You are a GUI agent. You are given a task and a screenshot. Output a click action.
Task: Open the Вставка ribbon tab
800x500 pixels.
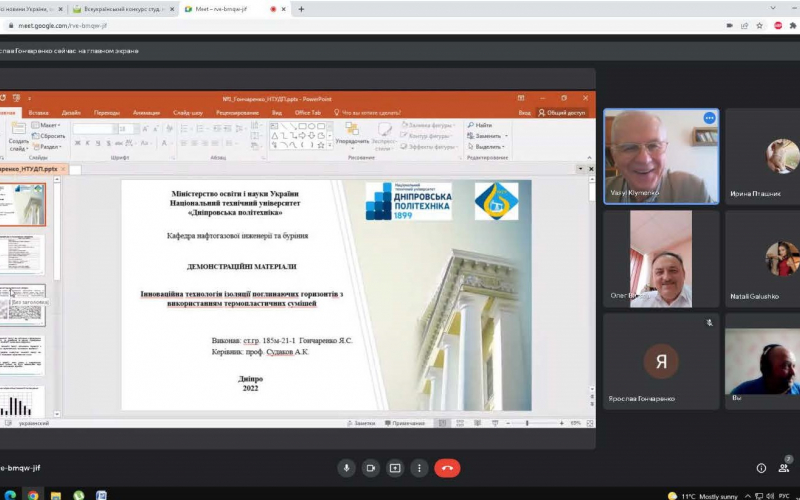click(38, 113)
